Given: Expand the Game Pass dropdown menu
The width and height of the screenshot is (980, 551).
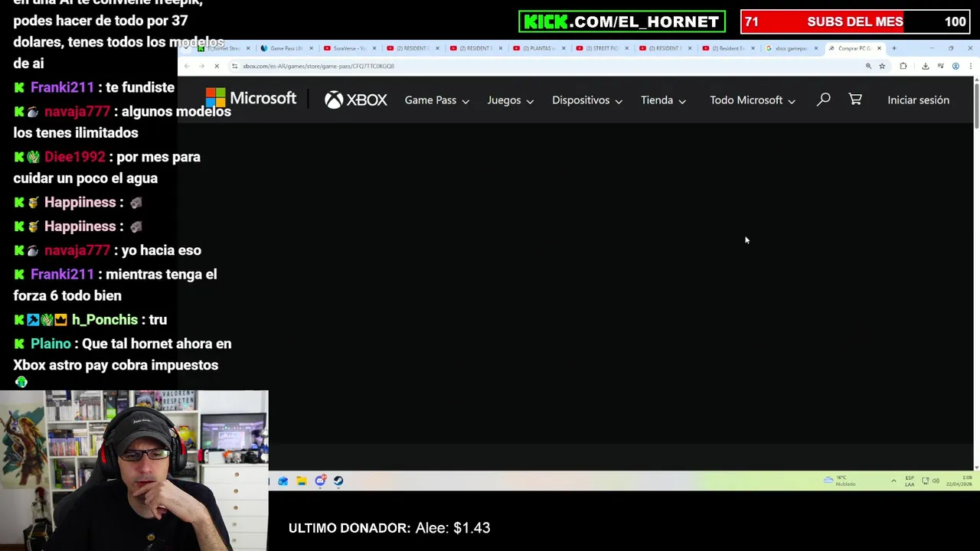Looking at the screenshot, I should click(436, 100).
